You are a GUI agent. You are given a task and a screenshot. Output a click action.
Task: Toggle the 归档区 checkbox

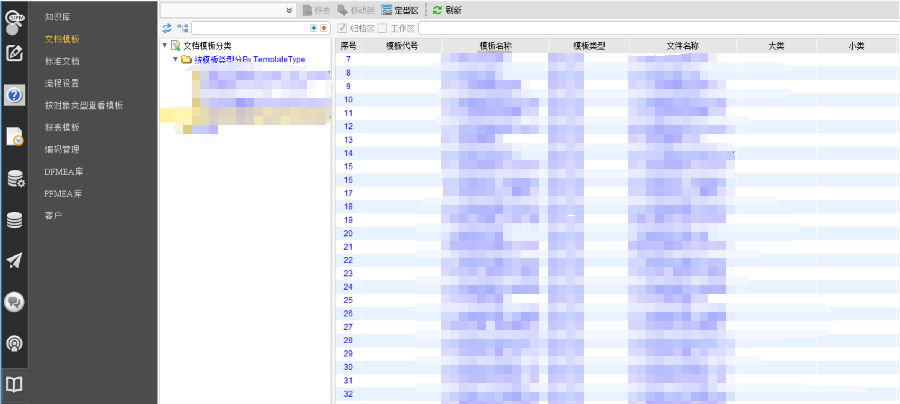coord(342,28)
